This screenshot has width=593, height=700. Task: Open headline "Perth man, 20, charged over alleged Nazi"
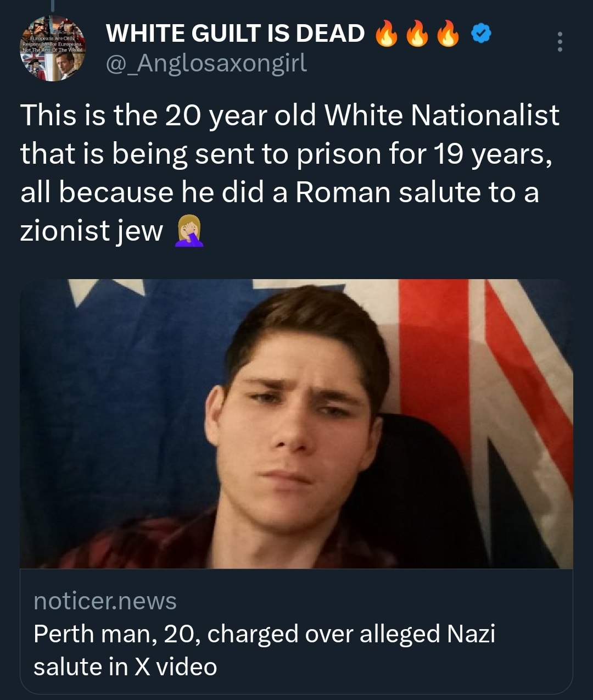click(x=264, y=635)
